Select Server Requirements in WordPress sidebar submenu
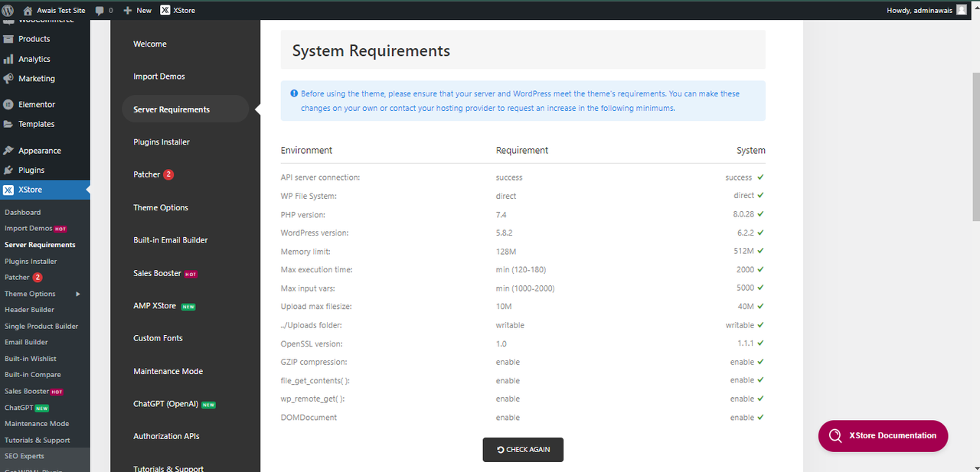This screenshot has width=980, height=472. click(40, 245)
